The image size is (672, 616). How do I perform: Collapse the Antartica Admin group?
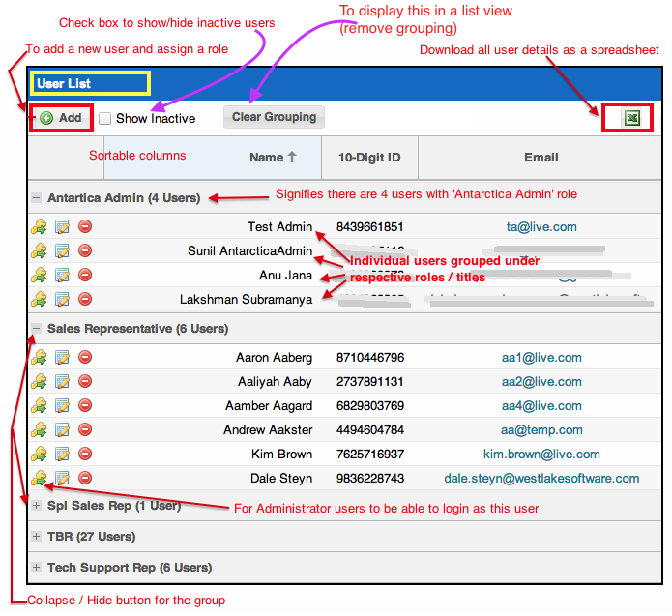pos(37,198)
